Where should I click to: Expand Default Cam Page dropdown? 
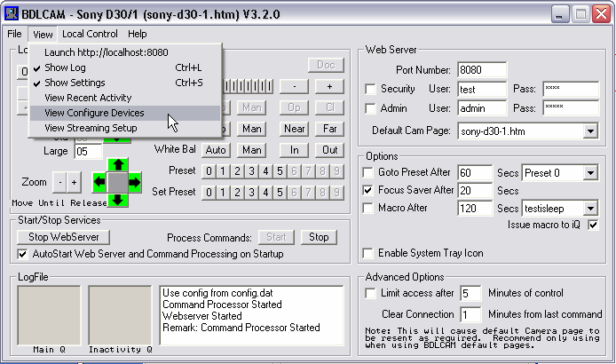(x=590, y=131)
